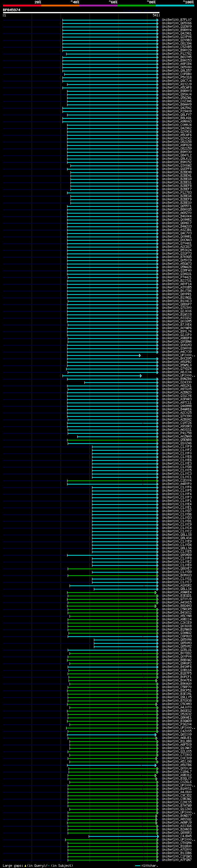Click the white query sequence bar
Image resolution: width=197 pixels, height=868 pixels.
(x=81, y=13)
